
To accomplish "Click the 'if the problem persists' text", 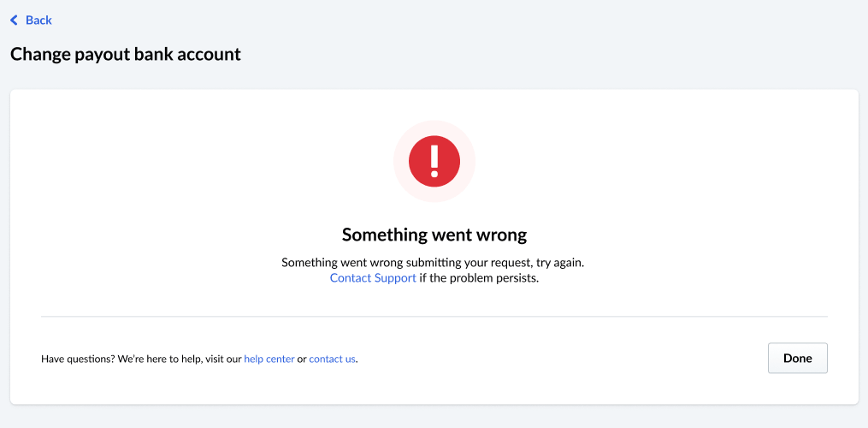I will point(479,278).
